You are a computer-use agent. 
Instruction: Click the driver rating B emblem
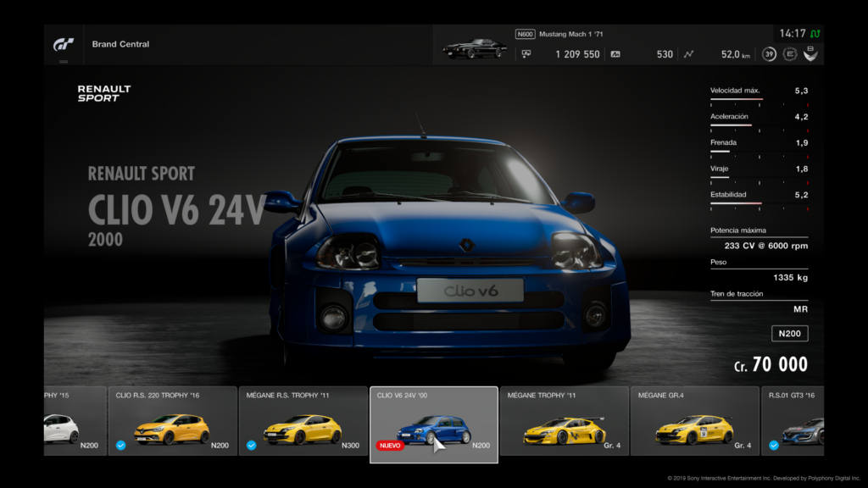811,54
